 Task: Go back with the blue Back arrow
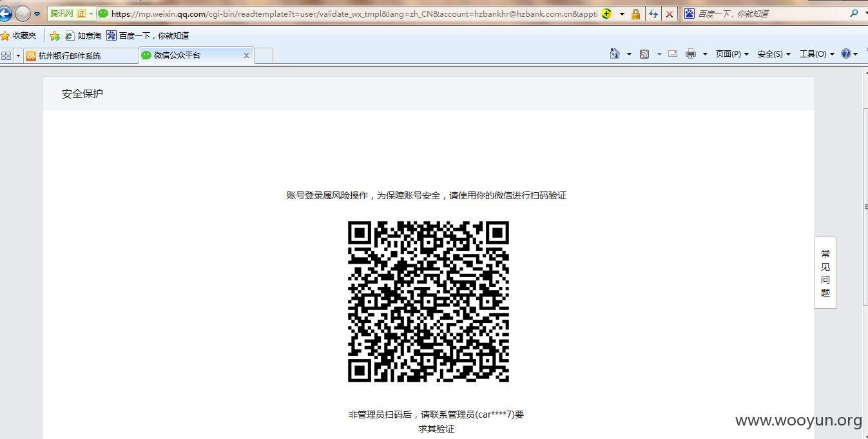5,14
